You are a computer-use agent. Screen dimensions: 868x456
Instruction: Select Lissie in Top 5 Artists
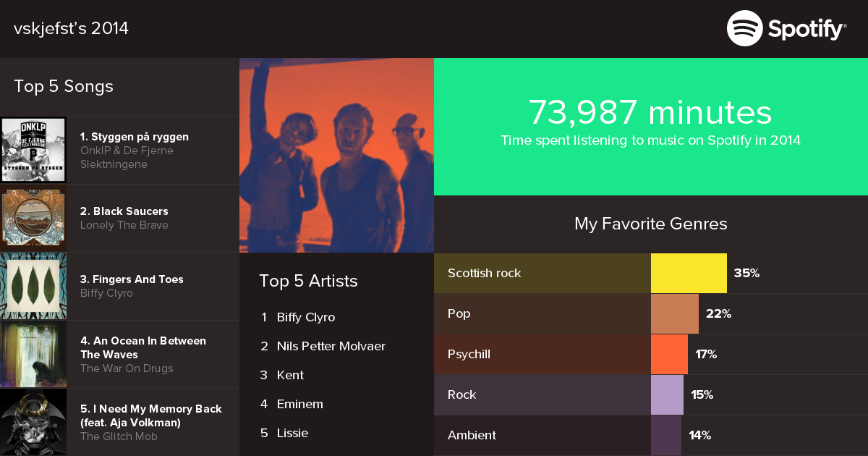click(x=292, y=433)
